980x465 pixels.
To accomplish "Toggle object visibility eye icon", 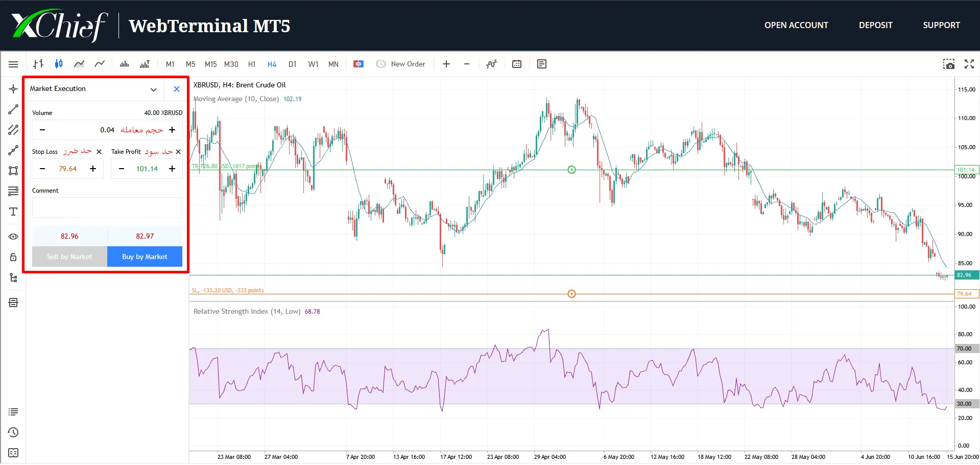I will [13, 237].
